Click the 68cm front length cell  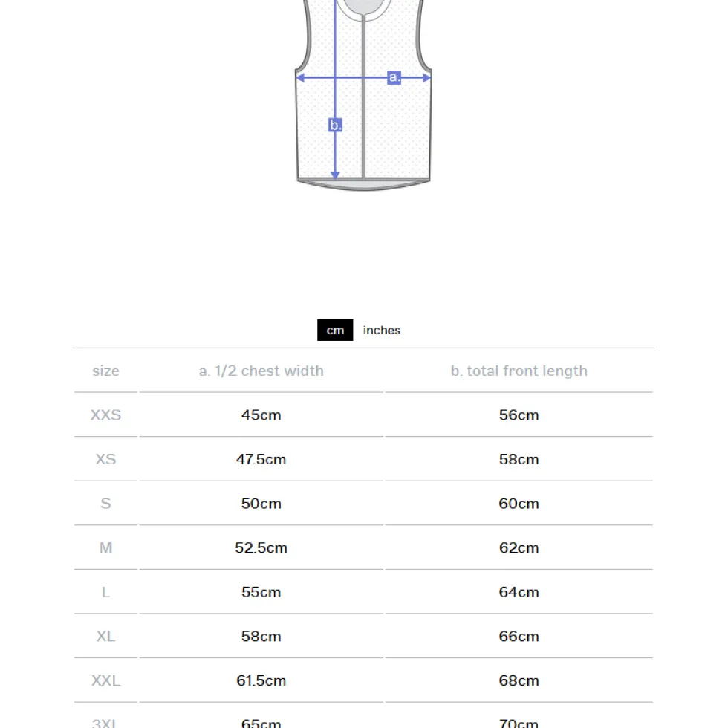pos(519,680)
